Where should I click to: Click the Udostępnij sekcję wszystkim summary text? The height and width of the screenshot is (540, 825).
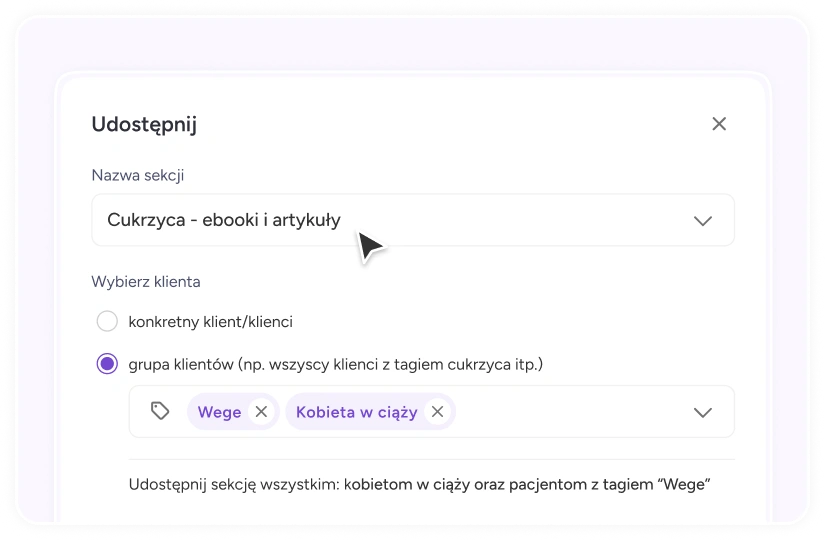419,484
